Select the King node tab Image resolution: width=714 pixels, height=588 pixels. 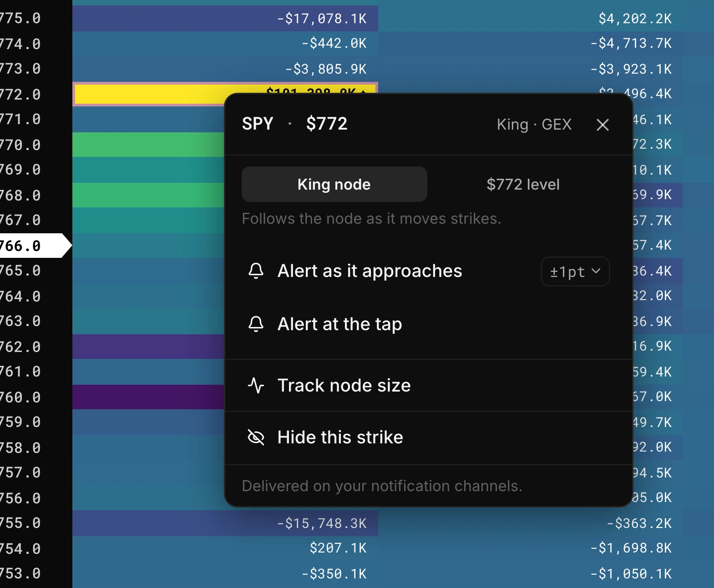tap(334, 184)
